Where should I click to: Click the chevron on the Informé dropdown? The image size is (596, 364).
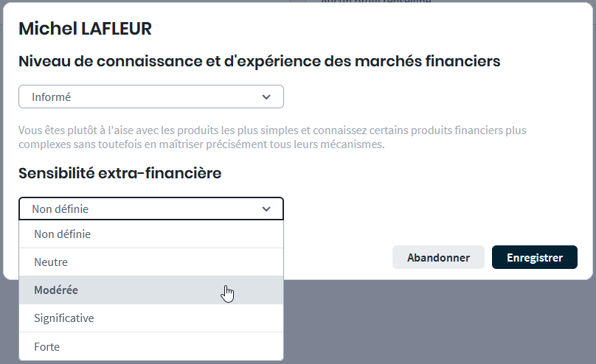[266, 97]
